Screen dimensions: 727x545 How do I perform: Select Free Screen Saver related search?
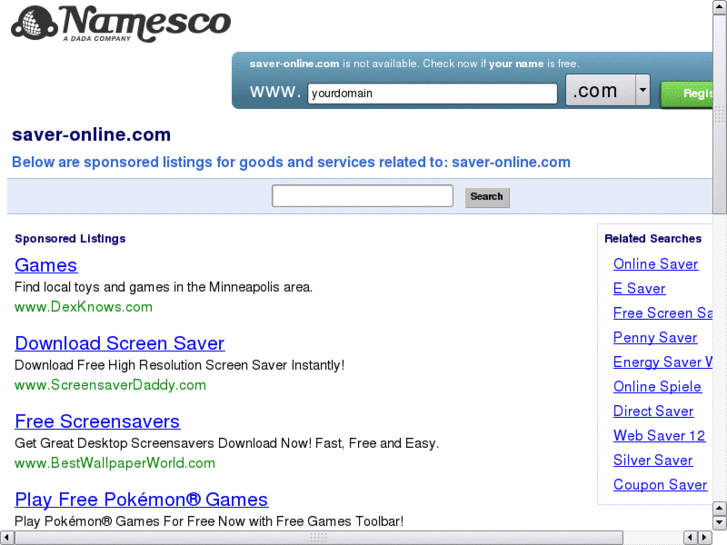point(663,313)
